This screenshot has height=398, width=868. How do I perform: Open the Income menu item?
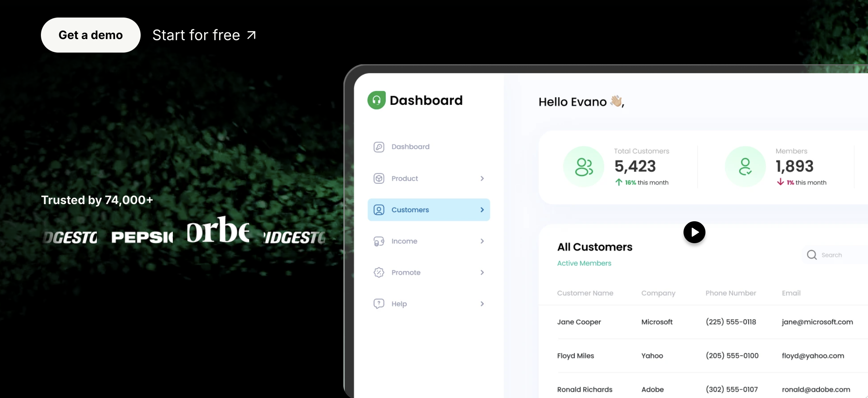429,241
